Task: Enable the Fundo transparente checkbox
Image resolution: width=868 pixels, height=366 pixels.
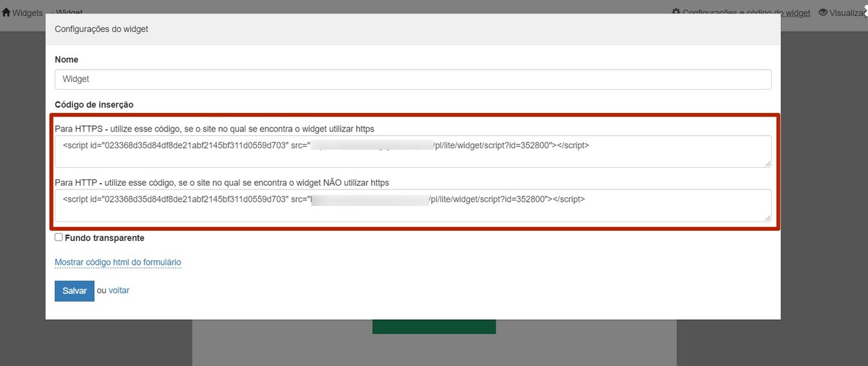Action: coord(59,237)
